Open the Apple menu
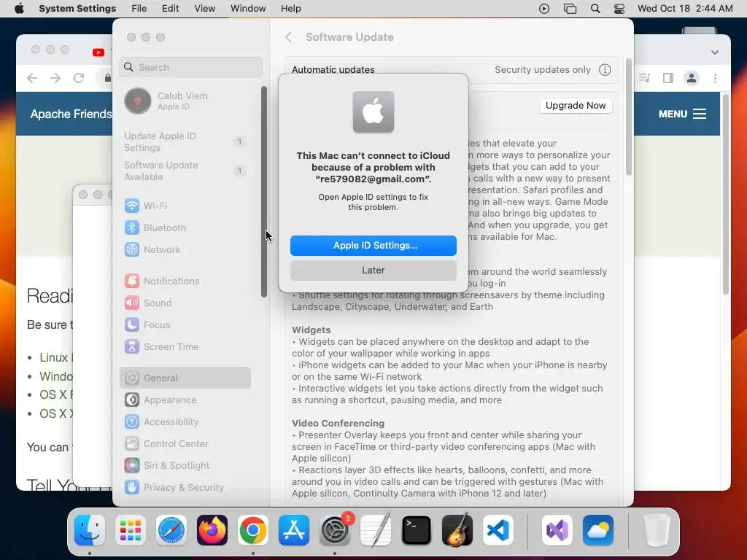This screenshot has height=560, width=747. coord(19,9)
